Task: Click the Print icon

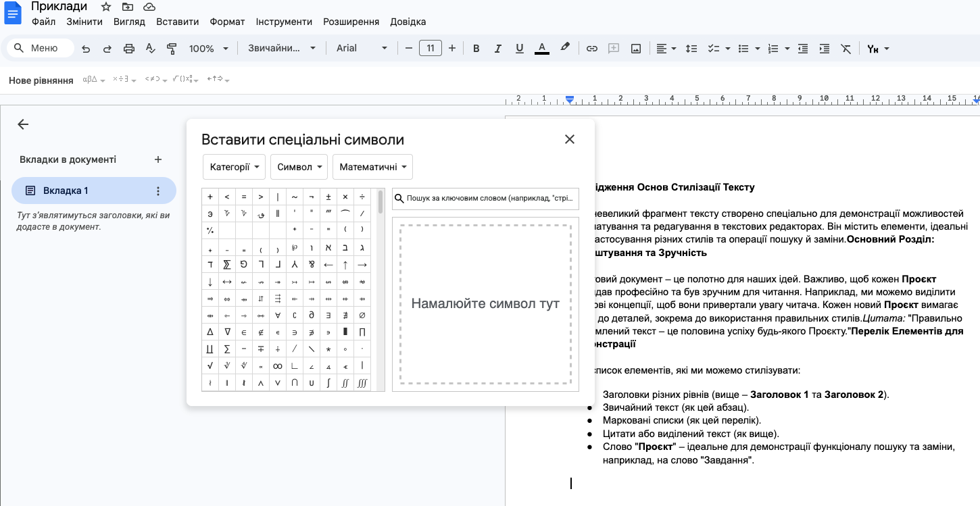Action: pyautogui.click(x=129, y=49)
